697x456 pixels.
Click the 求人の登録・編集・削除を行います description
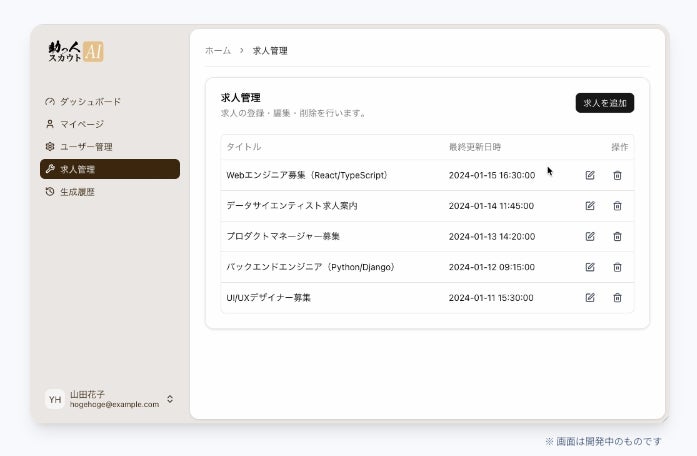293,113
